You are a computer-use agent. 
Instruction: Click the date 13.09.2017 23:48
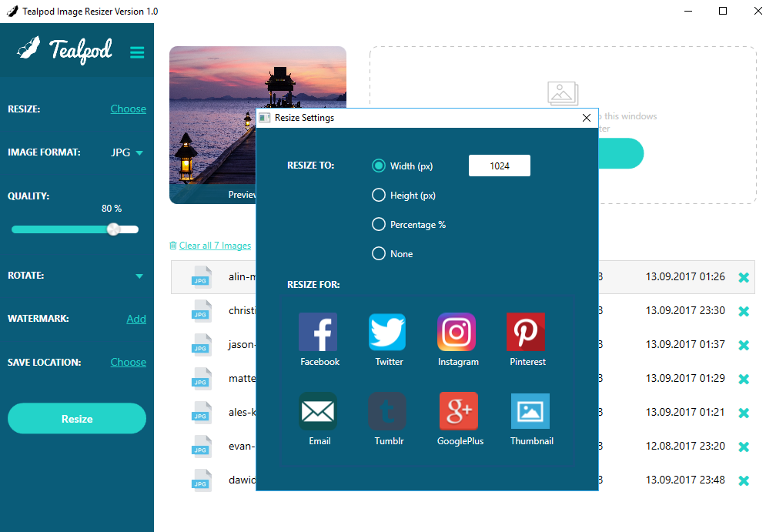685,480
